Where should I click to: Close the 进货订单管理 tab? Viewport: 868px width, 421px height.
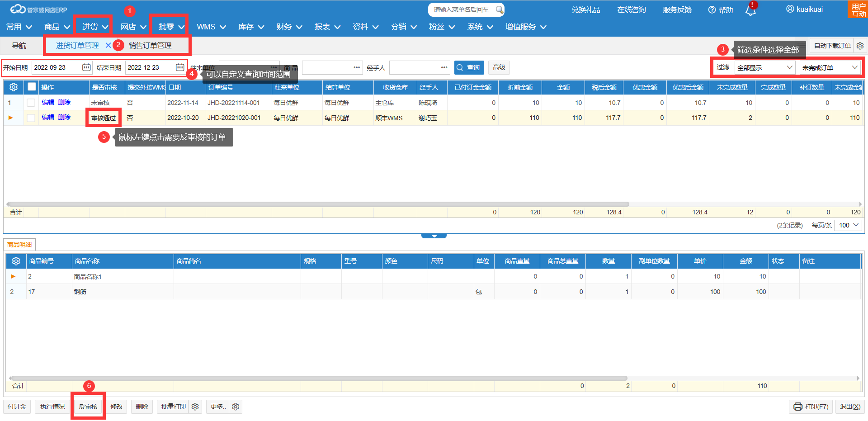tap(108, 45)
